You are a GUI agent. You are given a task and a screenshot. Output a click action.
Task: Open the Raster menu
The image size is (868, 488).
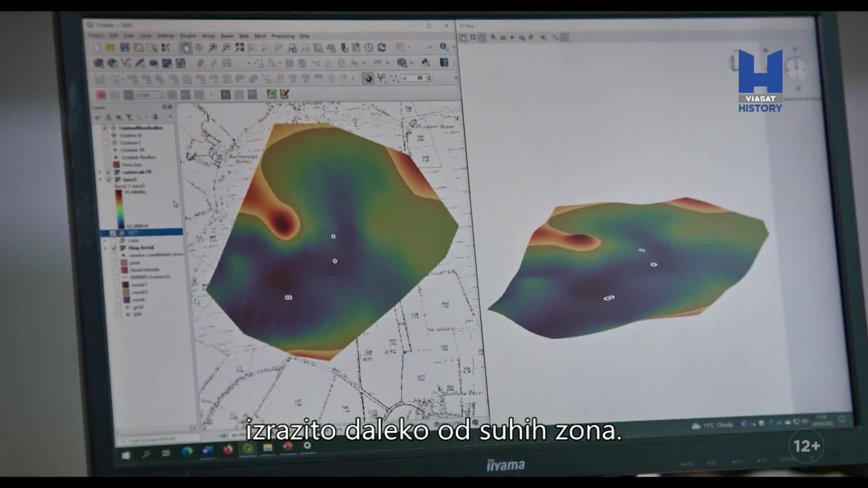pyautogui.click(x=227, y=36)
